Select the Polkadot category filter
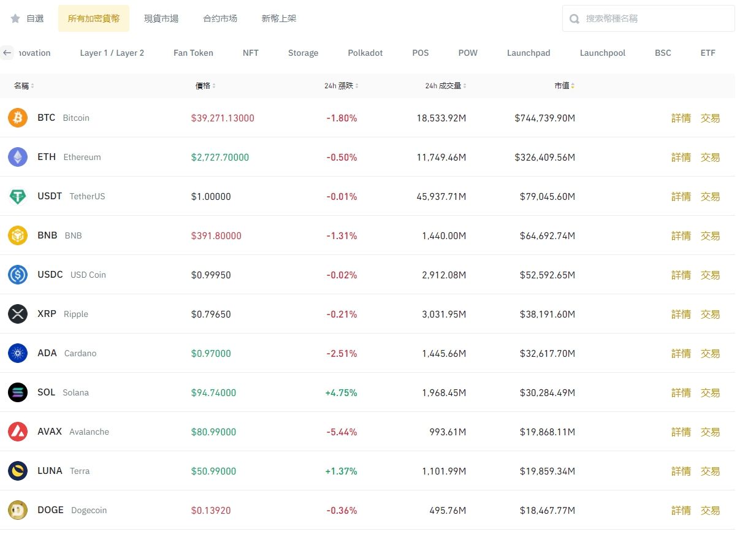 (365, 53)
